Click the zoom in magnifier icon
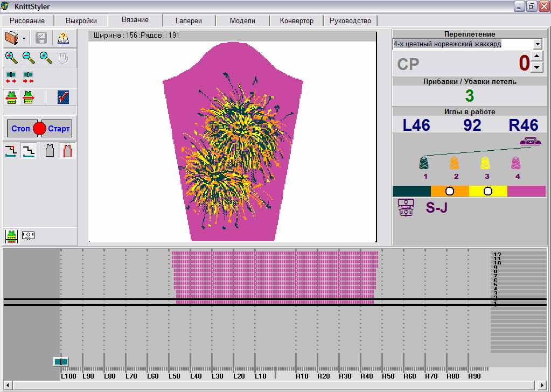 (11, 58)
